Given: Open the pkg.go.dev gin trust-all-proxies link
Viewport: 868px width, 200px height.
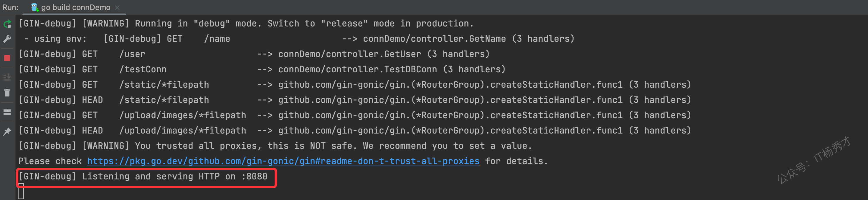Looking at the screenshot, I should tap(283, 161).
